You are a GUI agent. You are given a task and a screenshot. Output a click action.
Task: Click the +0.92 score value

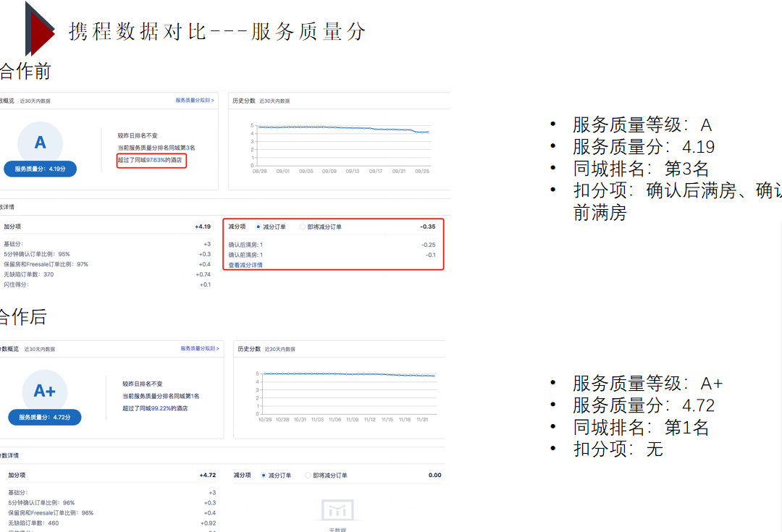pos(208,523)
